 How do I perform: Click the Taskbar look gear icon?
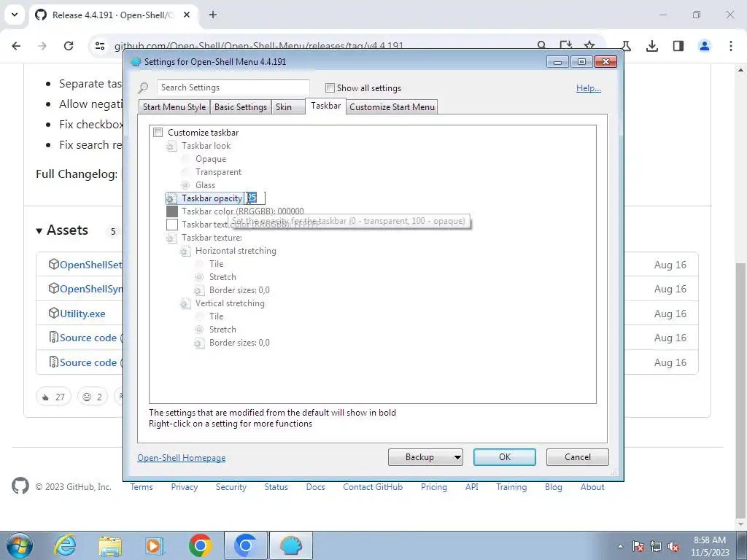tap(171, 146)
